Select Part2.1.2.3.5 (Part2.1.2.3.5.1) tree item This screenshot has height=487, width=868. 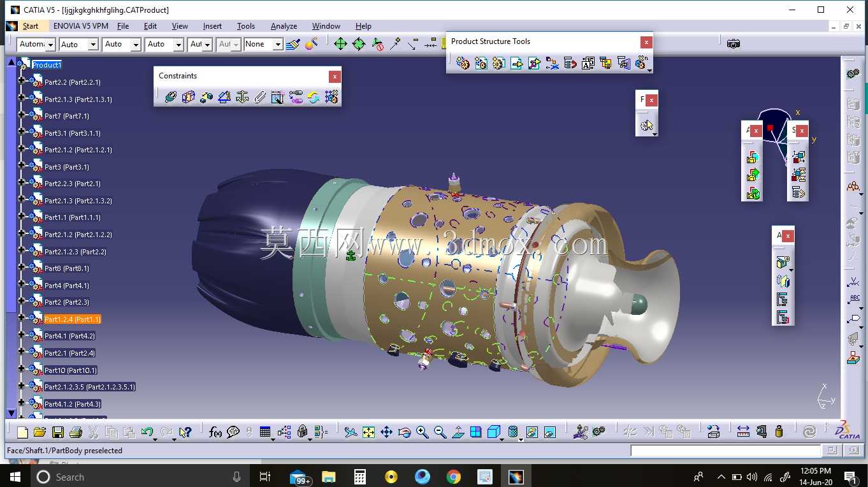click(x=90, y=387)
